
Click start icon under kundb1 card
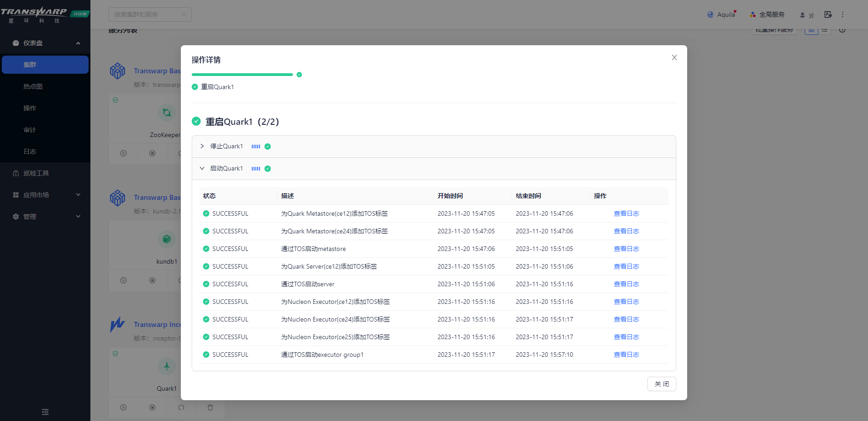click(x=123, y=280)
